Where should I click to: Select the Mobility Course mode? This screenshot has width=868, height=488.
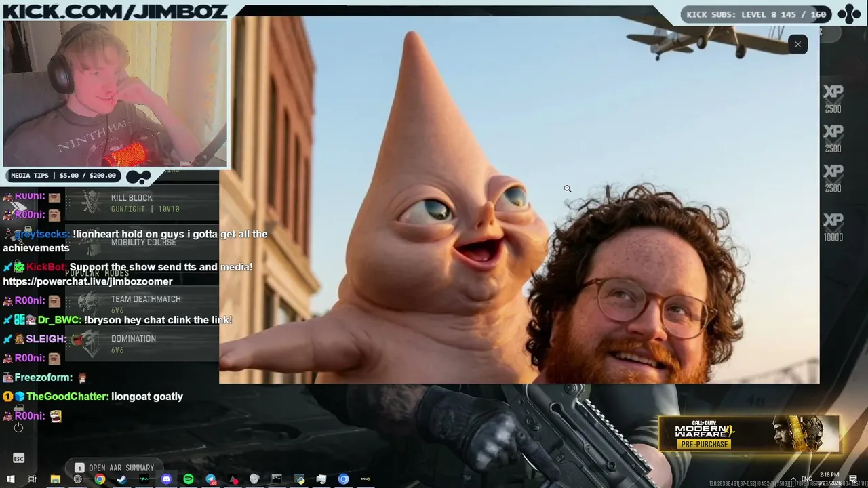point(142,243)
